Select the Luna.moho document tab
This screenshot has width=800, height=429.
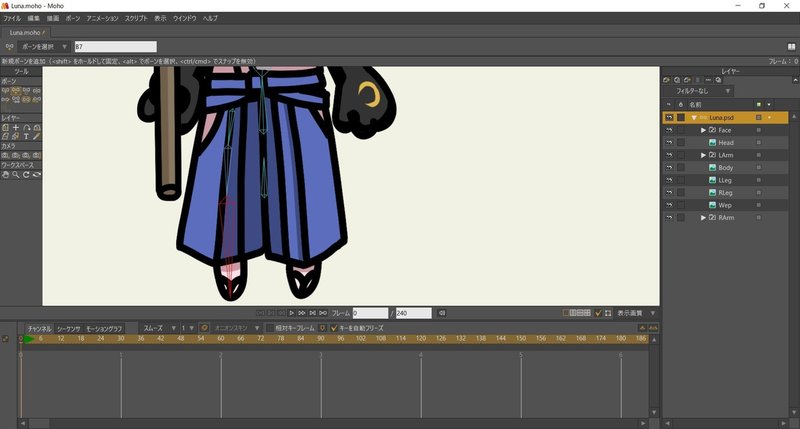click(x=27, y=32)
